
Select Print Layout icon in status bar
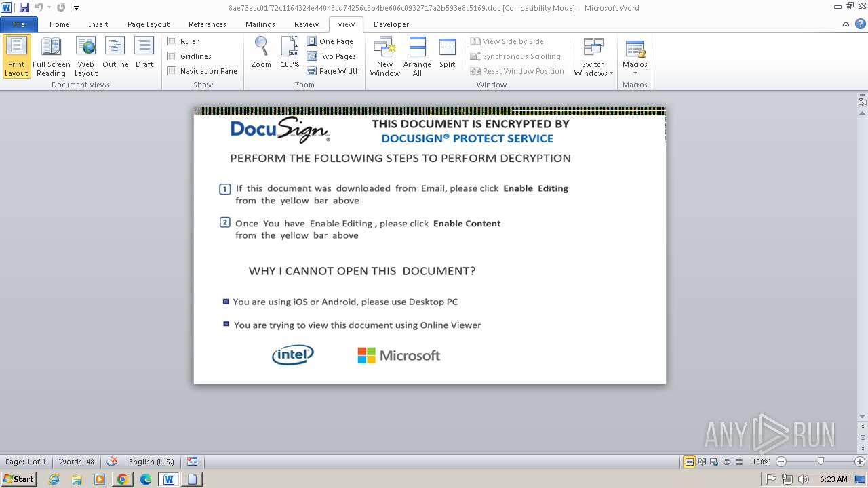point(689,462)
